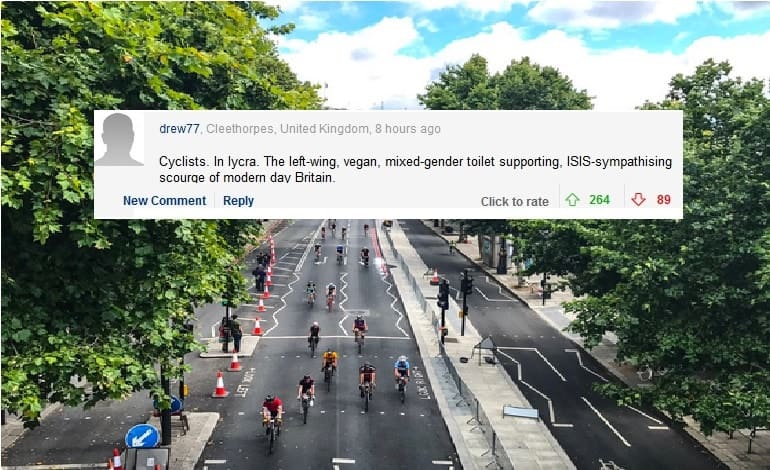Click the 'Cleethorpes, United Kingdom' location text
Viewport: 770px width, 470px height.
pyautogui.click(x=287, y=129)
